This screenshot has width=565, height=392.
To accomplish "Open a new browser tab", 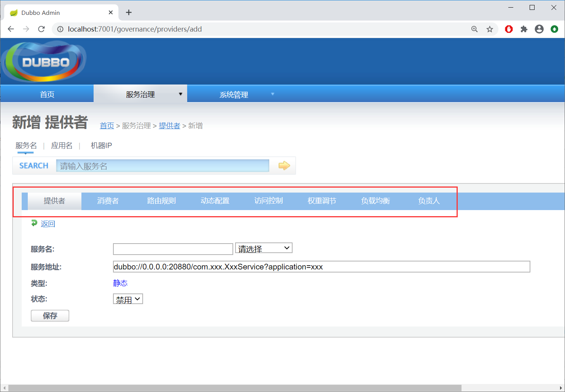I will (129, 13).
